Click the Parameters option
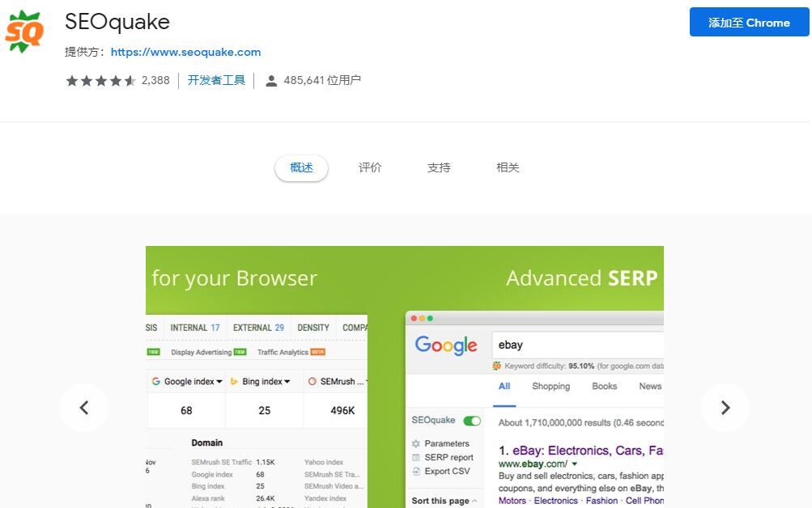The width and height of the screenshot is (812, 508). 446,443
